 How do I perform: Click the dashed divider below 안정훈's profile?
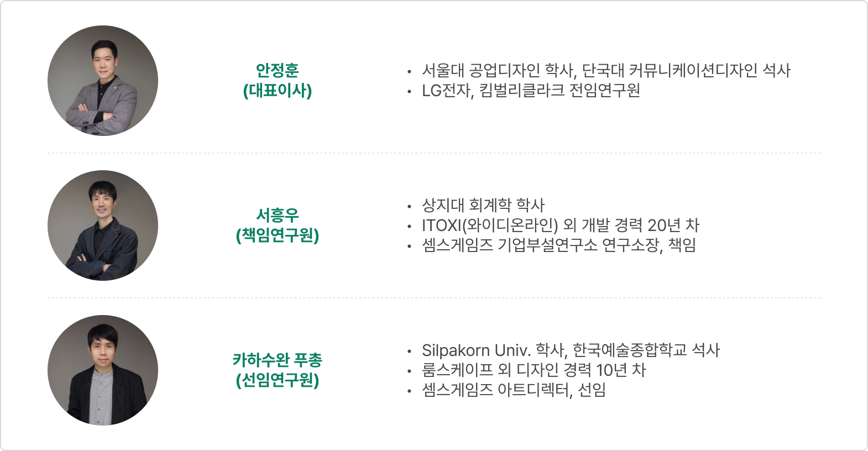click(434, 153)
